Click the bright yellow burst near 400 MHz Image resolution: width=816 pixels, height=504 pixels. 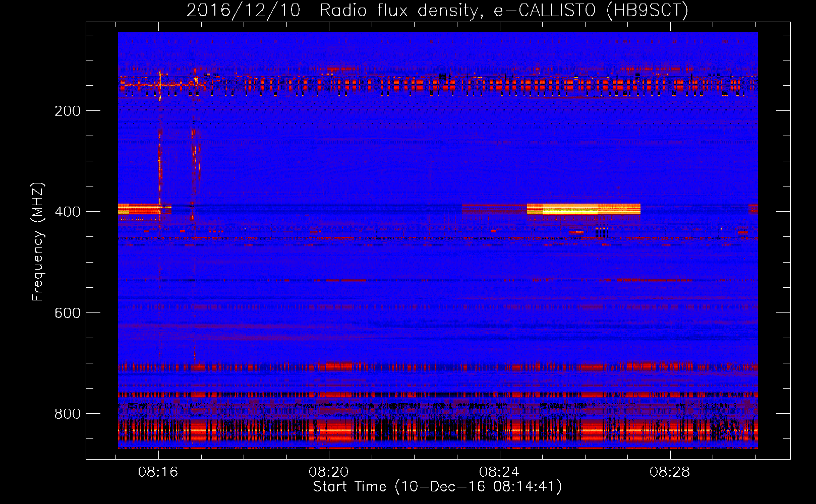[584, 209]
